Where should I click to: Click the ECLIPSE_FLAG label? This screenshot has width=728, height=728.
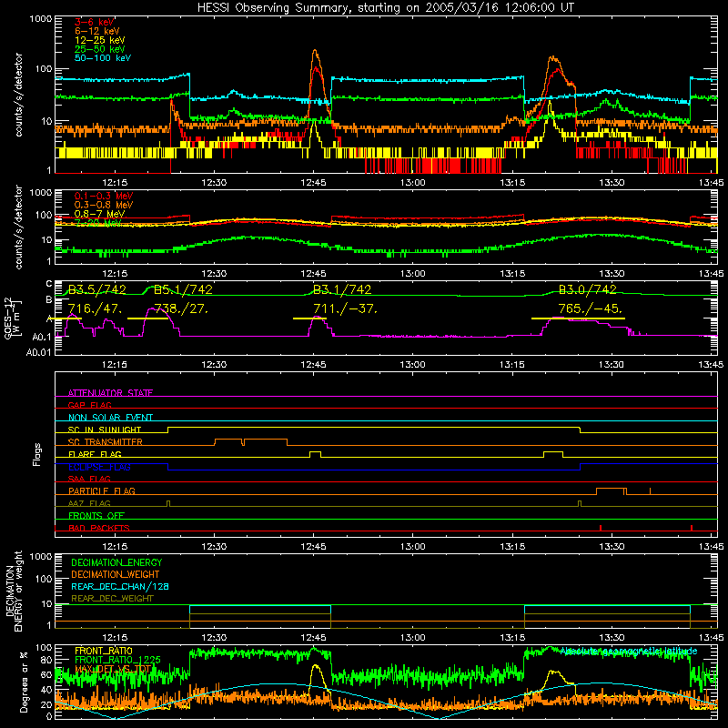click(x=99, y=467)
